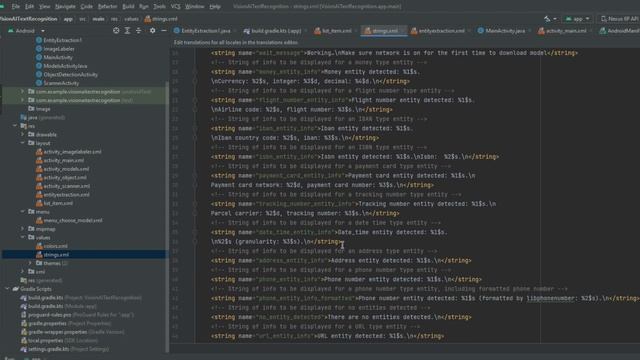The image size is (640, 360).
Task: Expand the xml folder
Action: click(23, 271)
